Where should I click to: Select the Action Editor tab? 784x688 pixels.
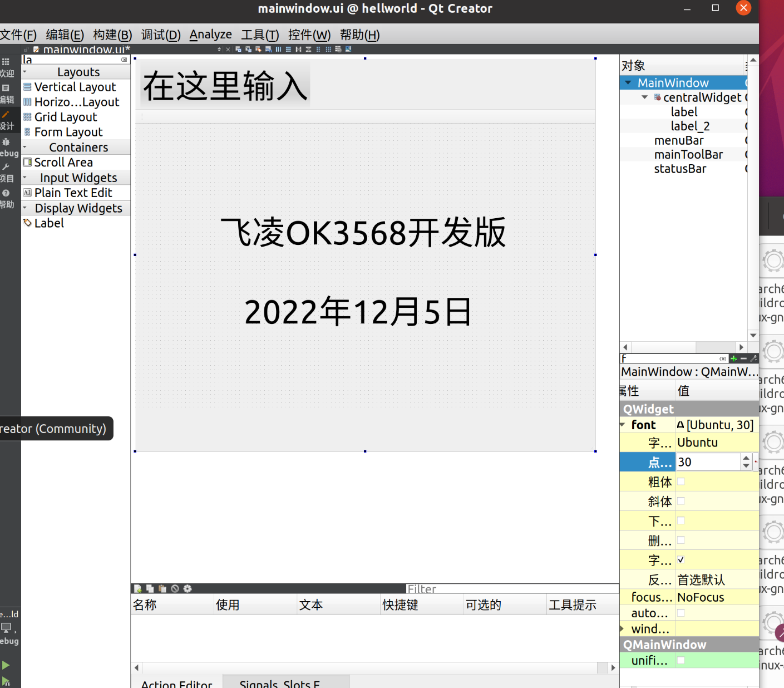pyautogui.click(x=176, y=682)
